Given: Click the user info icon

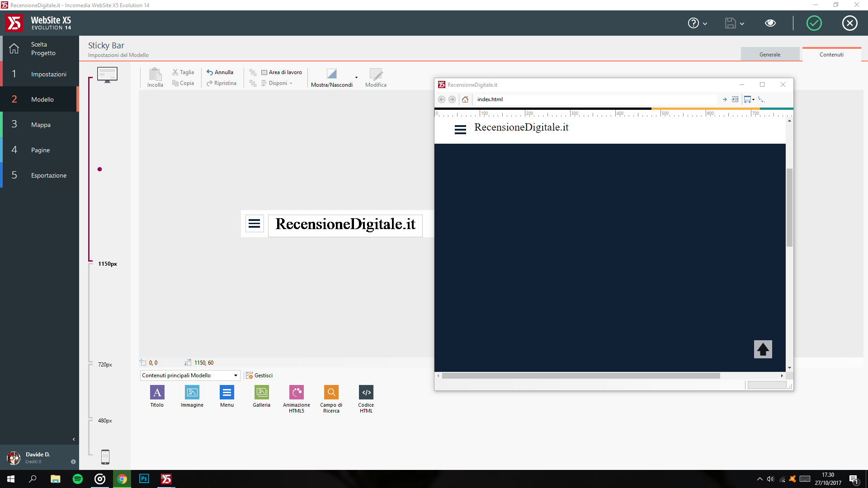Looking at the screenshot, I should [73, 462].
